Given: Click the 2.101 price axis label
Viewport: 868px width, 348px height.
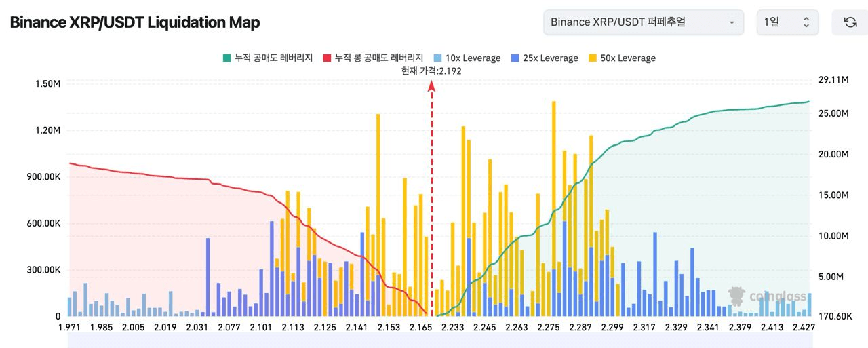Looking at the screenshot, I should point(261,328).
